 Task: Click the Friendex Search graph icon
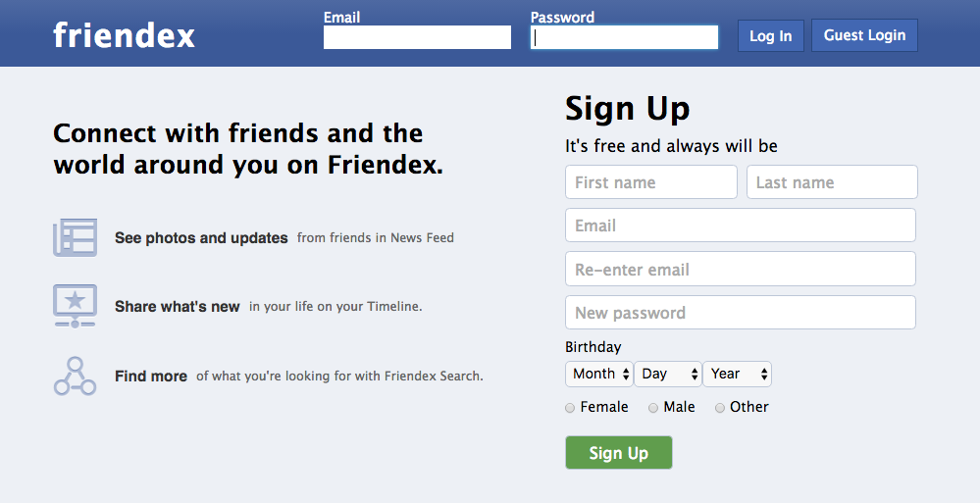75,377
